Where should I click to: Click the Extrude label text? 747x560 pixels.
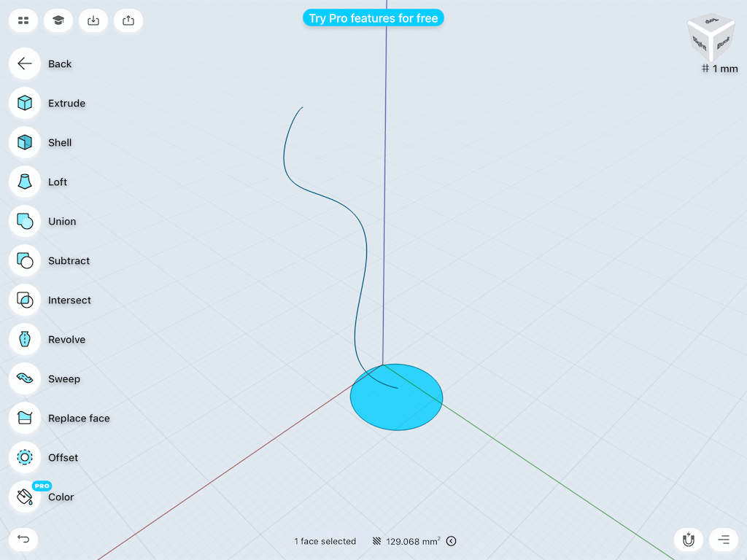66,104
